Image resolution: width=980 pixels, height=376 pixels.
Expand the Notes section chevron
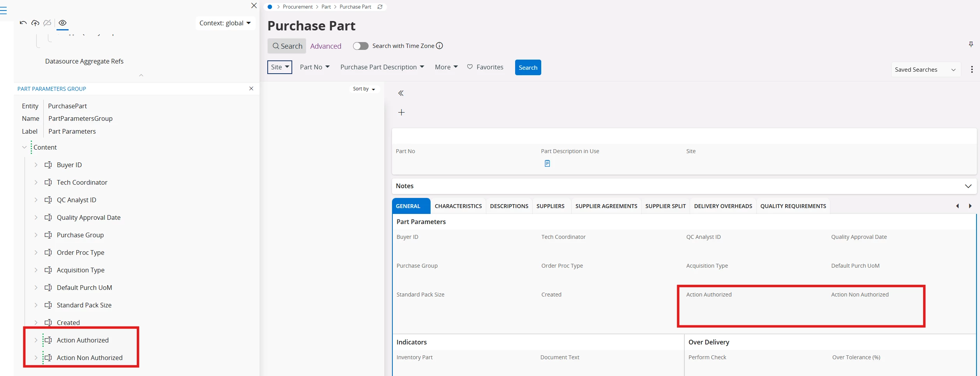[968, 186]
